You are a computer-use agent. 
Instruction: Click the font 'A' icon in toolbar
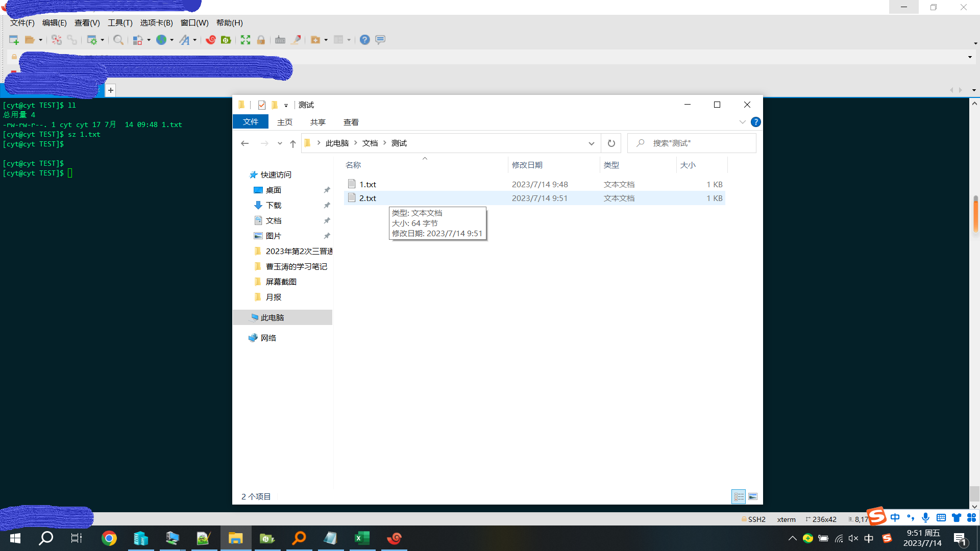[x=184, y=40]
